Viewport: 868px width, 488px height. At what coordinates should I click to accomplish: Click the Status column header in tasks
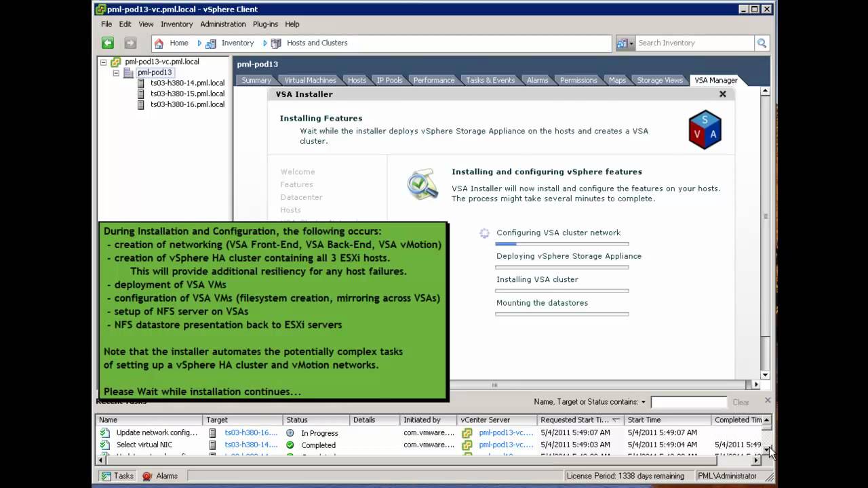pyautogui.click(x=316, y=420)
